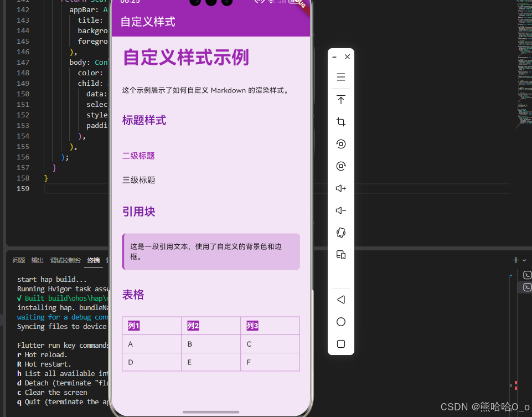Click the 'r Hot reload.' terminal line
This screenshot has width=532, height=417.
[42, 354]
